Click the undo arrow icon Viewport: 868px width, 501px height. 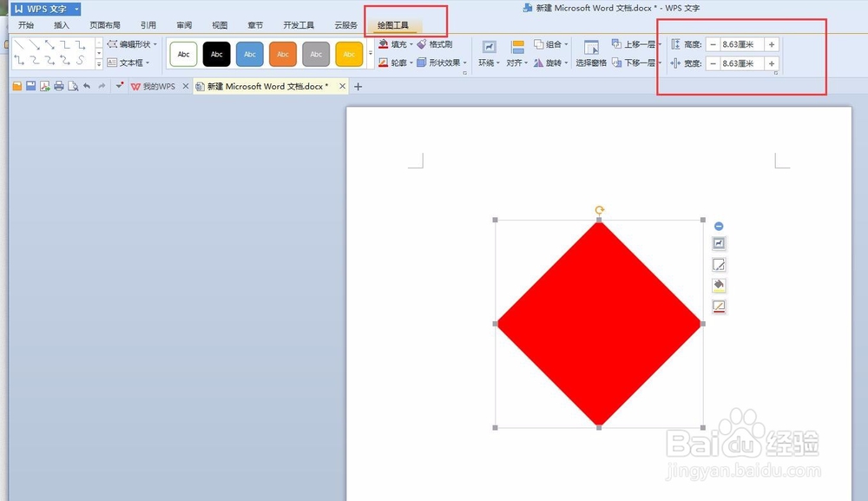(87, 86)
